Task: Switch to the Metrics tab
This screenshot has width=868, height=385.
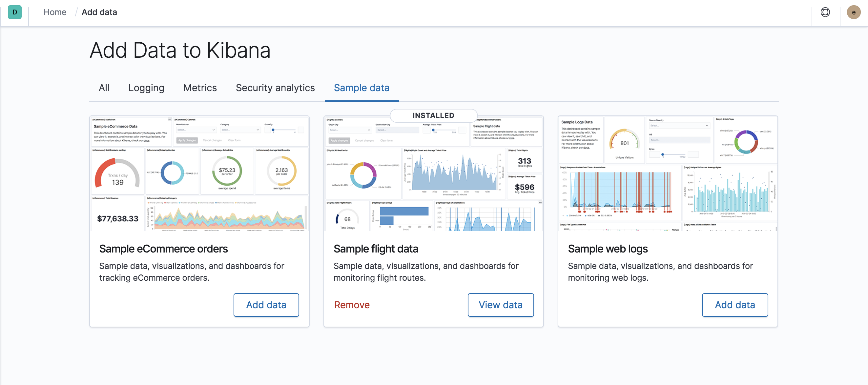Action: coord(200,88)
